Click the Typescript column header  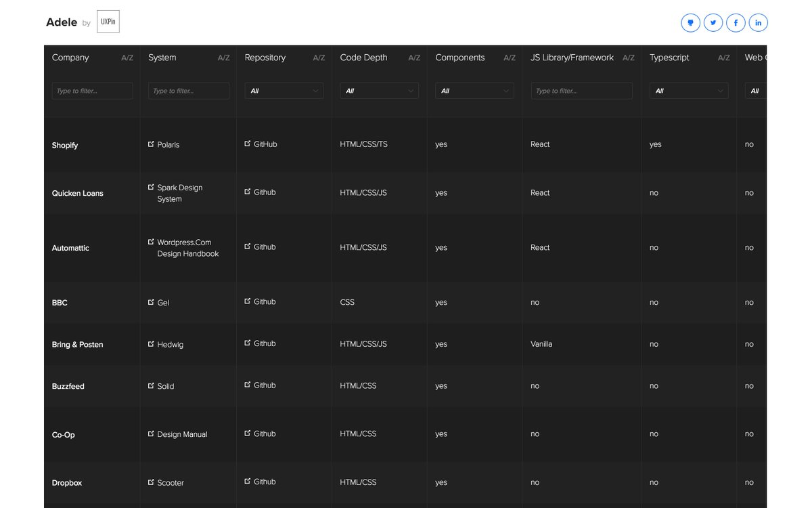point(669,58)
